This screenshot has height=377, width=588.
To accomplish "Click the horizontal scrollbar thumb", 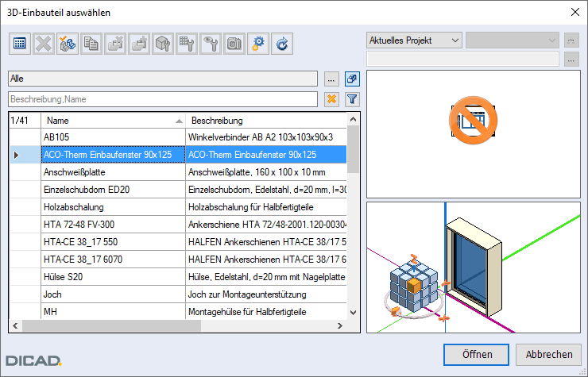I will pyautogui.click(x=111, y=325).
